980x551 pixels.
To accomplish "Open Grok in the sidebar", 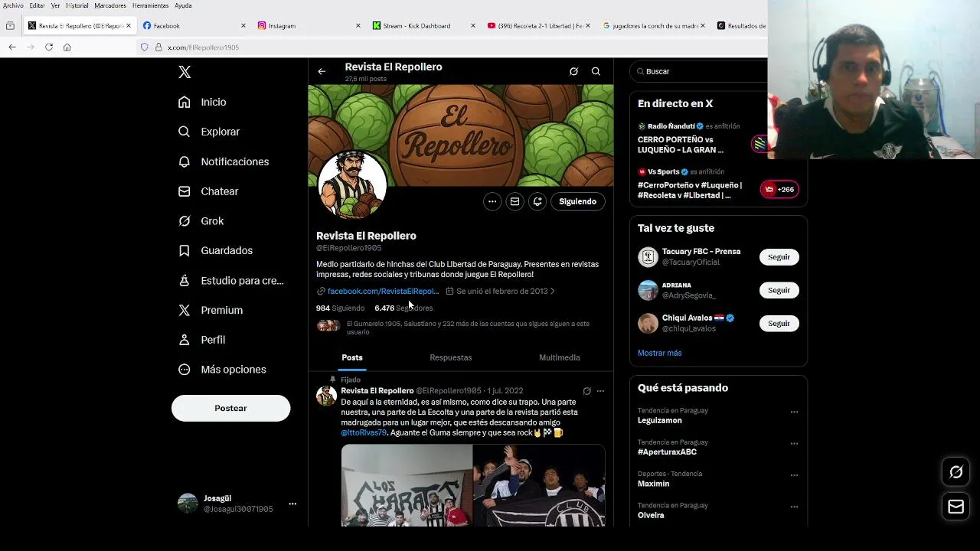I will pos(201,221).
